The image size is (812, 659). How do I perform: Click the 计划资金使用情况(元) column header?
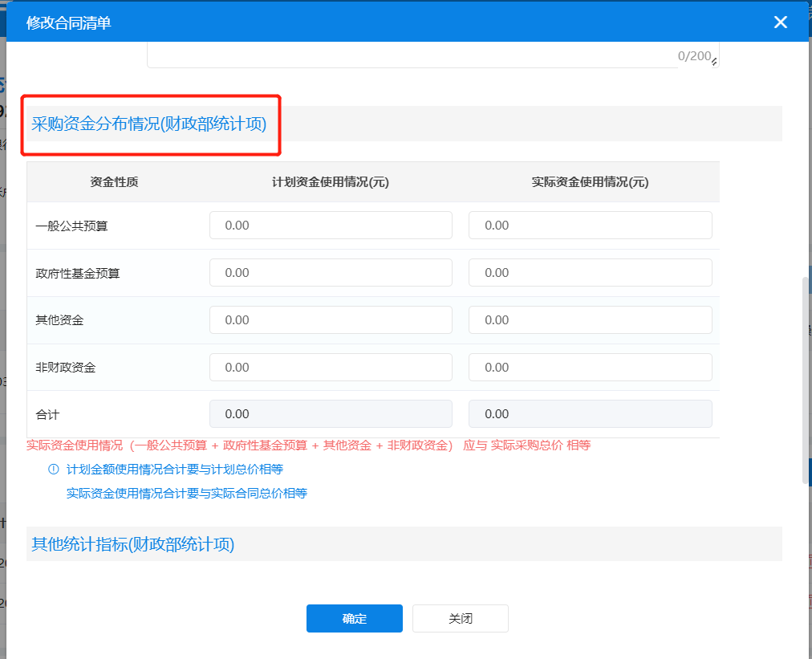331,182
